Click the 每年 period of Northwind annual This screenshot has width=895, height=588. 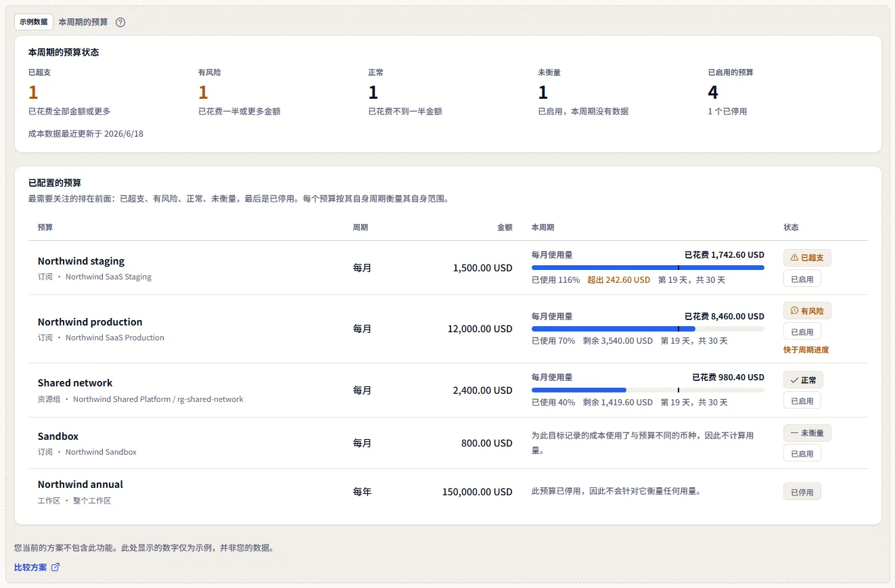[x=362, y=492]
